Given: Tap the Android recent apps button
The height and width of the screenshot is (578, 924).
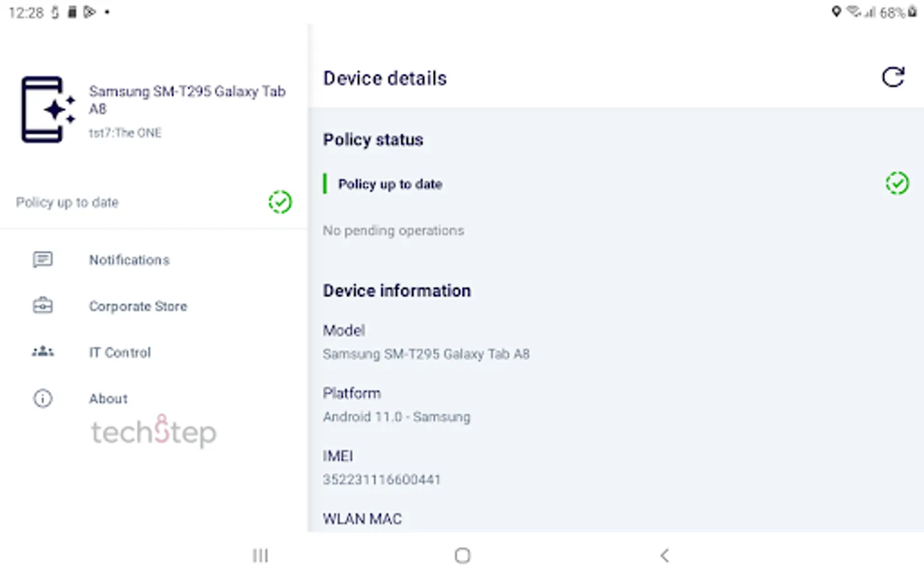Looking at the screenshot, I should point(260,556).
